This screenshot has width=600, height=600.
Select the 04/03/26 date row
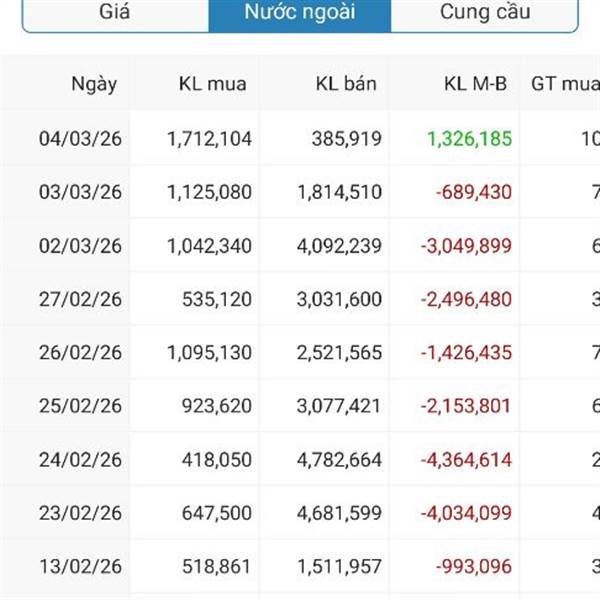point(80,138)
